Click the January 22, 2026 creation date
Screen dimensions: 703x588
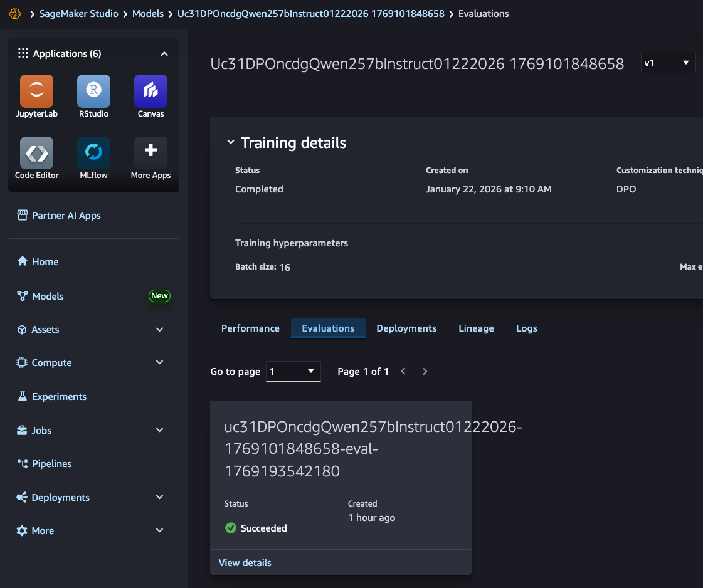point(489,189)
